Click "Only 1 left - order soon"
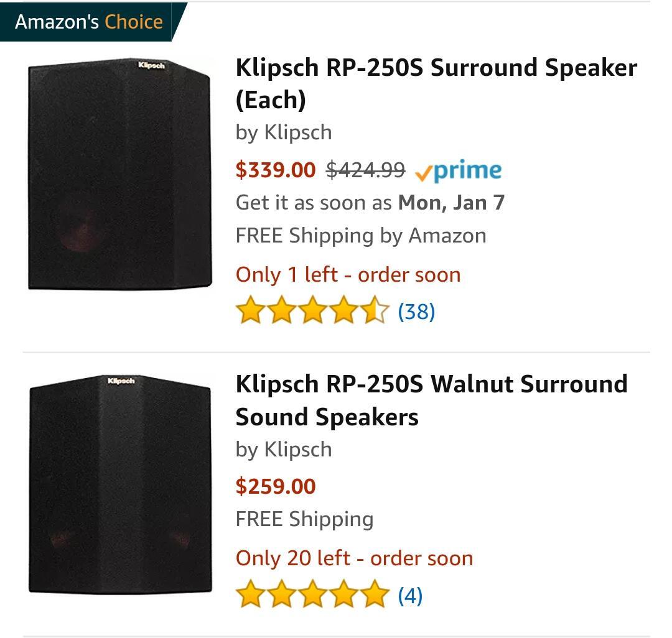Viewport: 672px width, 638px height. 348,274
